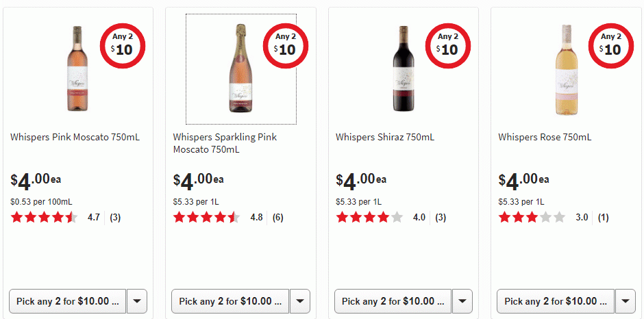Open Whispers Pink Moscato 750mL product link

(x=75, y=137)
